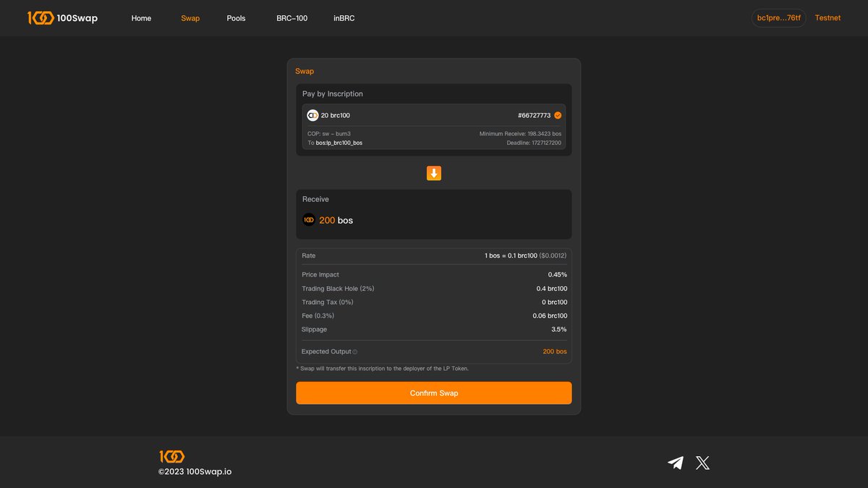Click the Fee value 0.06 brc100

pos(550,316)
